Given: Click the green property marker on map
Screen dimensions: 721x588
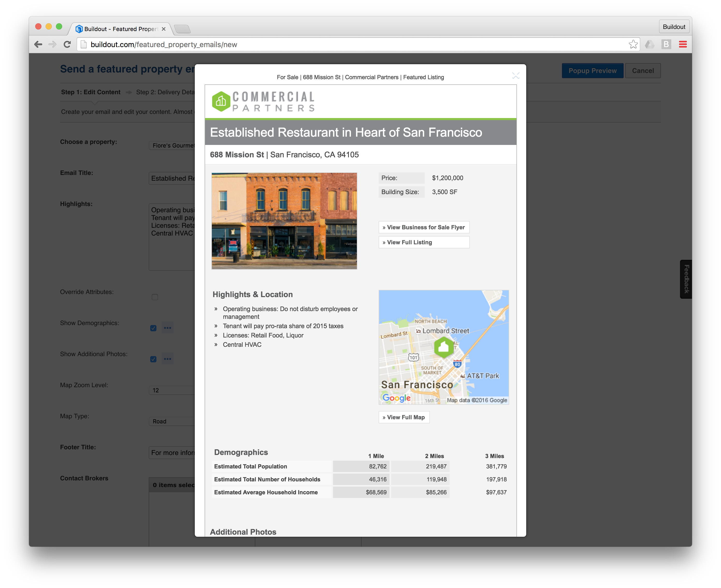Looking at the screenshot, I should [443, 347].
